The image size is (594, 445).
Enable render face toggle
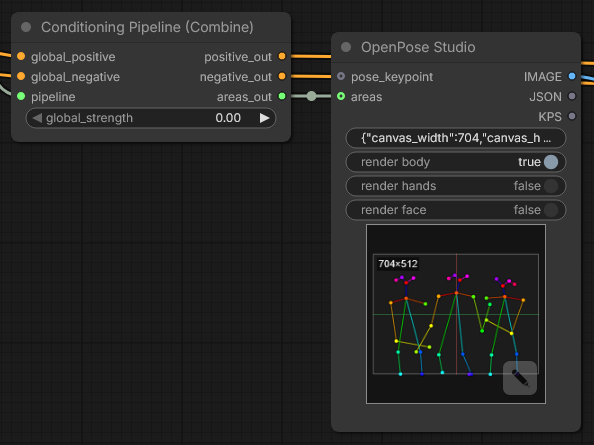click(x=456, y=210)
